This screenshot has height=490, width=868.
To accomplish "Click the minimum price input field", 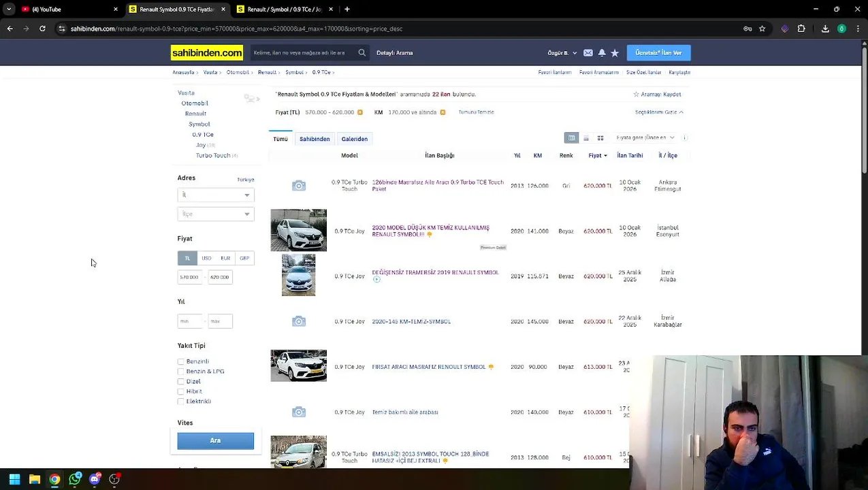I will (190, 277).
